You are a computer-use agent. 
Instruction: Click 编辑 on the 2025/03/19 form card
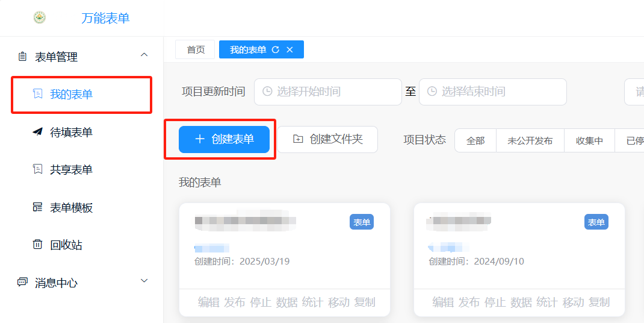(208, 303)
